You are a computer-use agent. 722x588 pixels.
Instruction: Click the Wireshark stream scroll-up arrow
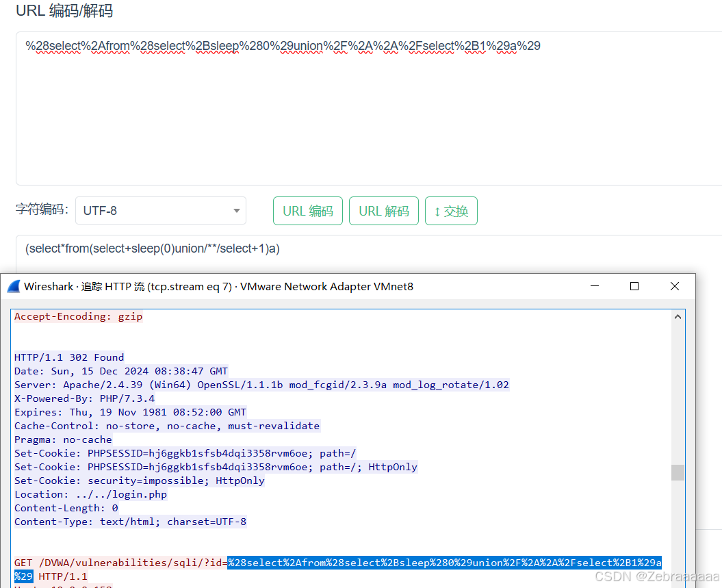[x=678, y=317]
